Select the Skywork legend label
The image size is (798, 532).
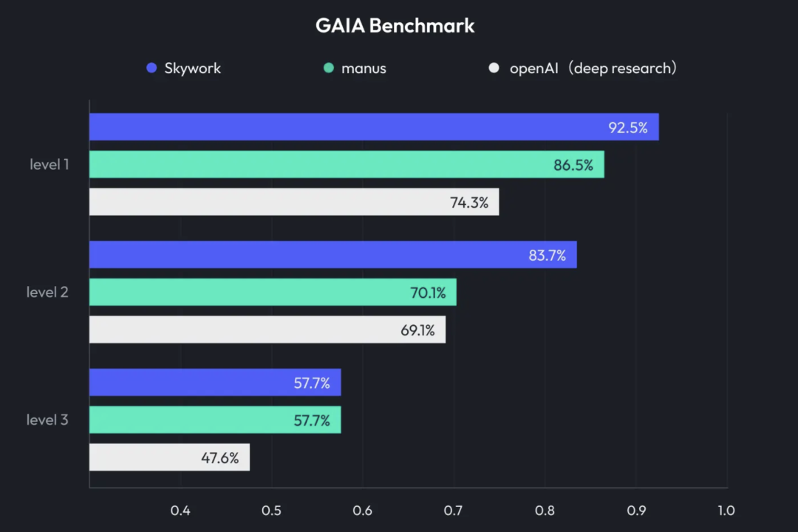tap(192, 68)
